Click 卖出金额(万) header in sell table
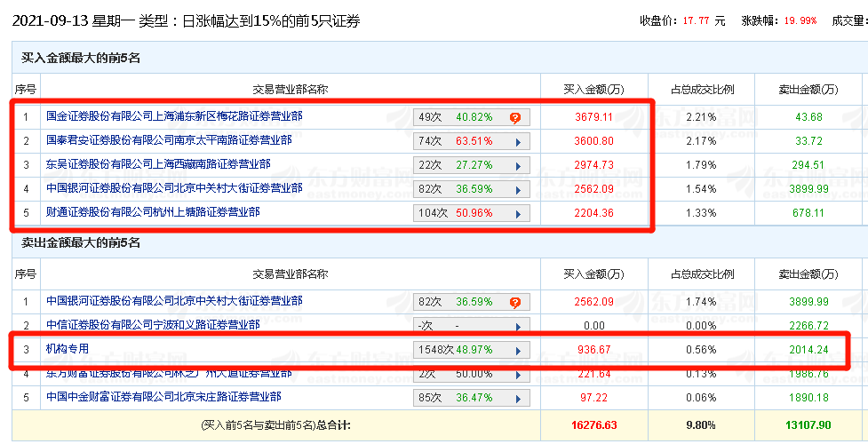Image resolution: width=868 pixels, height=444 pixels. click(x=808, y=274)
